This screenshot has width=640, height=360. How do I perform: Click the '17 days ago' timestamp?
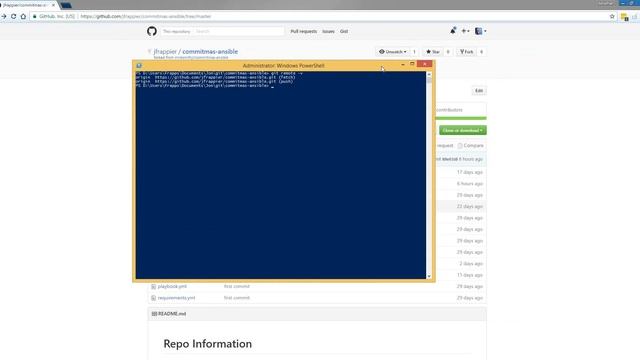470,172
